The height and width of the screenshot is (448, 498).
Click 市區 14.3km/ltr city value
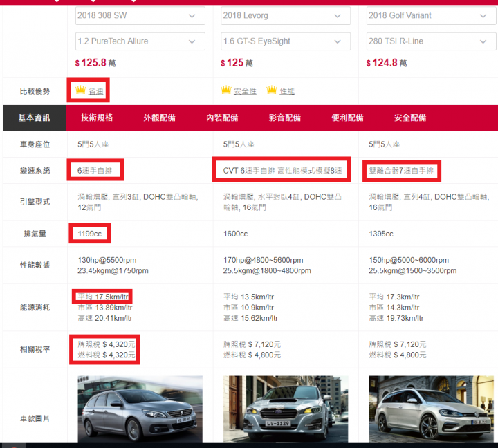click(x=394, y=308)
